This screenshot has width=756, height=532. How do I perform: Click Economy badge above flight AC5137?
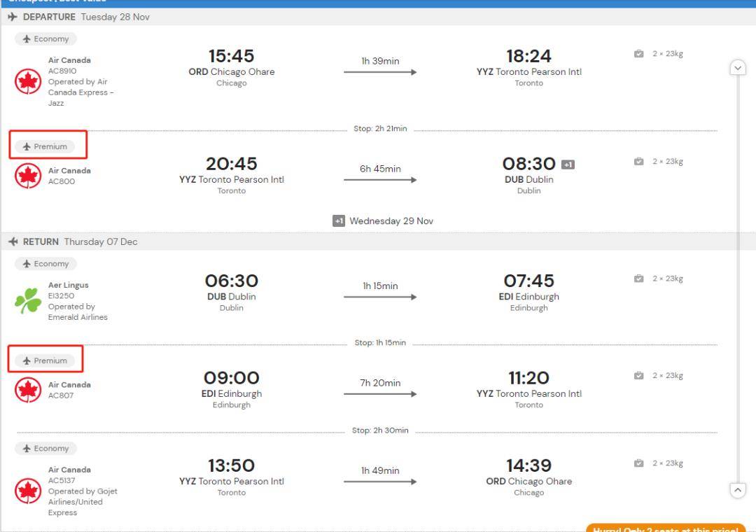click(x=45, y=449)
